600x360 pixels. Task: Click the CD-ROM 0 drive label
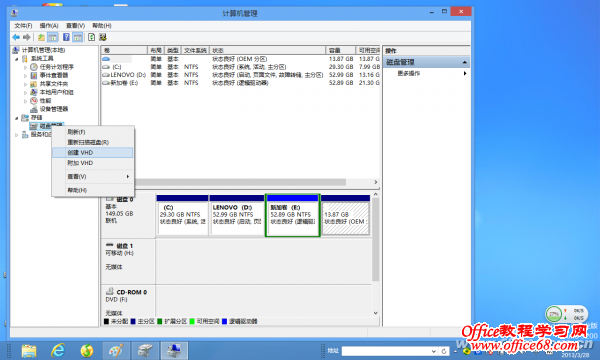pyautogui.click(x=128, y=301)
